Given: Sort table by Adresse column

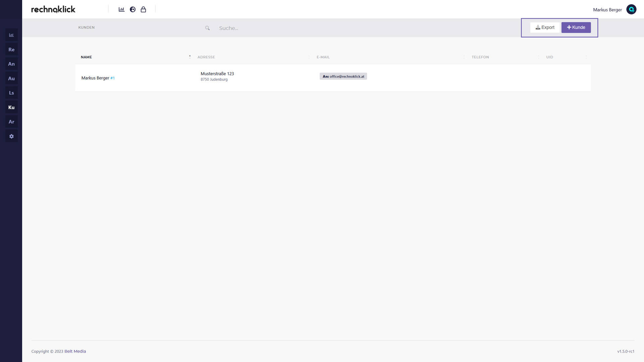Looking at the screenshot, I should coord(206,57).
